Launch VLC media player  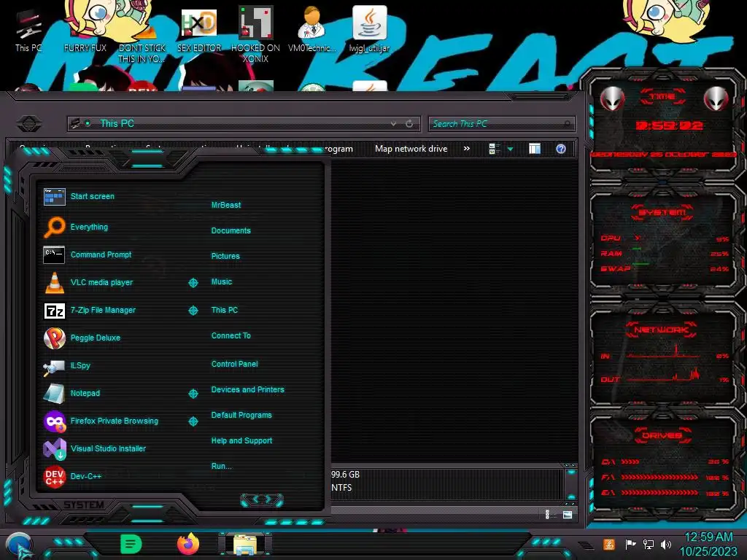tap(88, 282)
